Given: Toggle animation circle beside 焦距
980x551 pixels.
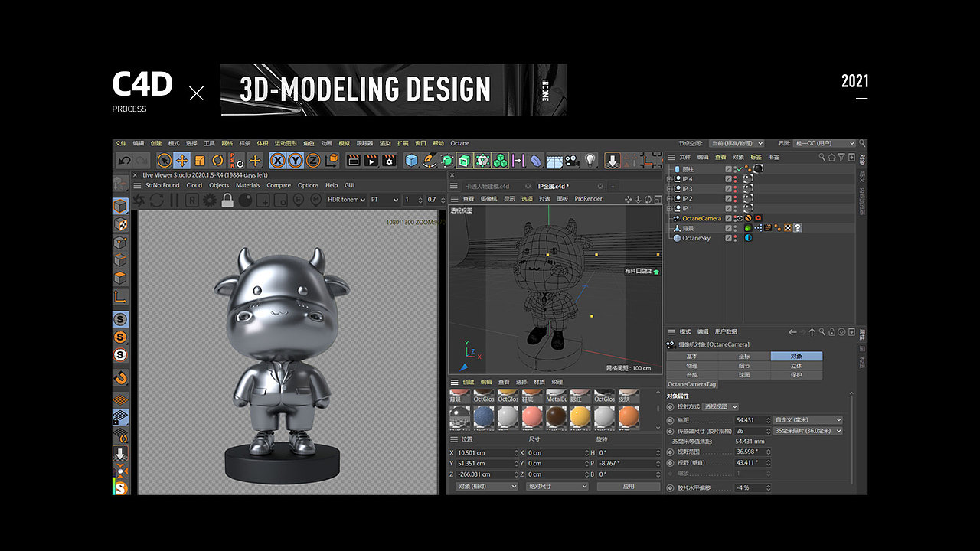Looking at the screenshot, I should pyautogui.click(x=671, y=420).
